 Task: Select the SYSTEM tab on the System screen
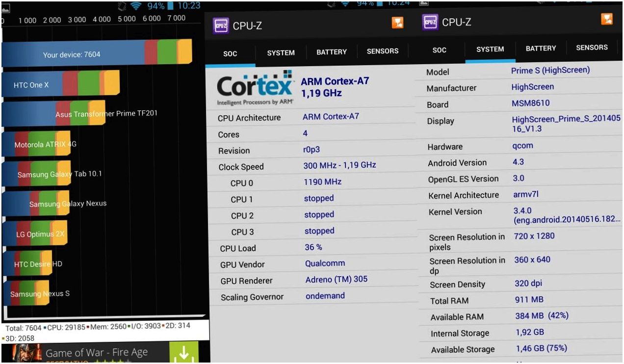pos(490,49)
